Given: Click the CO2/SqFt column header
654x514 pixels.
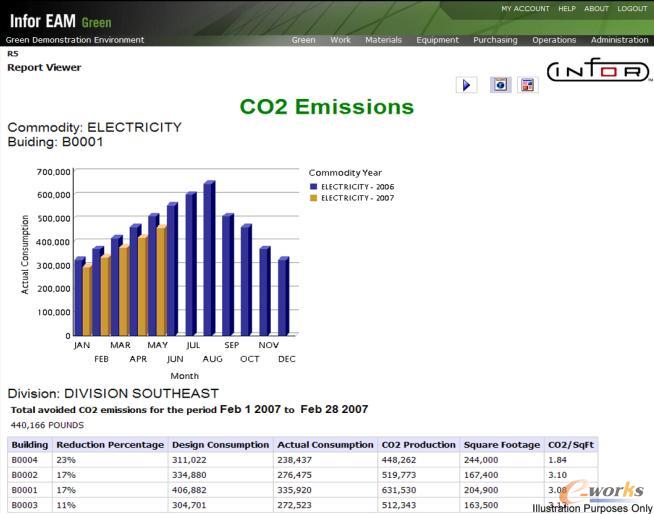Looking at the screenshot, I should pos(571,445).
